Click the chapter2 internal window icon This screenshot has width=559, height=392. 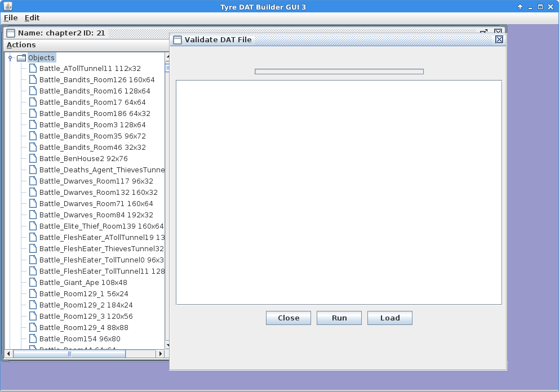click(x=11, y=33)
